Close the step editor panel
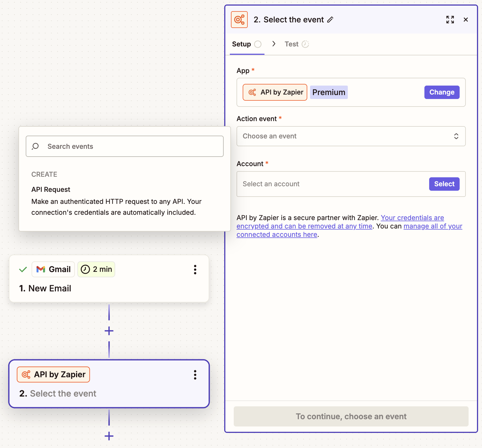The width and height of the screenshot is (482, 448). 466,20
